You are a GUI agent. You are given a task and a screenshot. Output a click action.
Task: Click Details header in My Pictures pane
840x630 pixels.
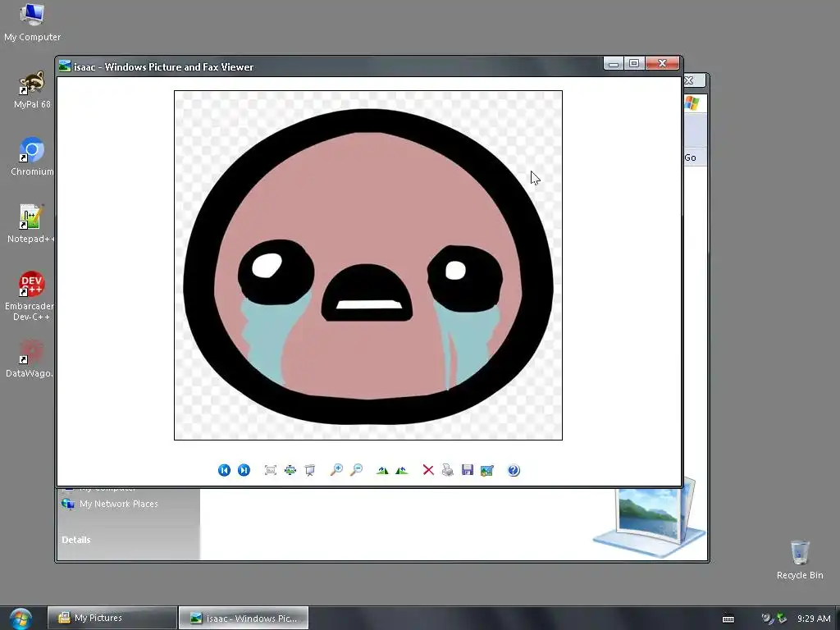coord(76,540)
